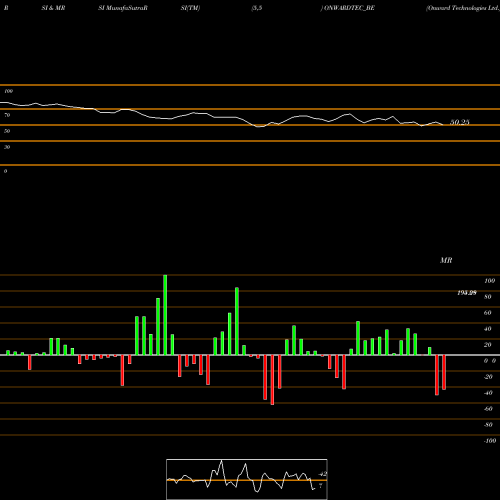The width and height of the screenshot is (500, 500).
Task: Click MR axis label -100
Action: point(490,441)
